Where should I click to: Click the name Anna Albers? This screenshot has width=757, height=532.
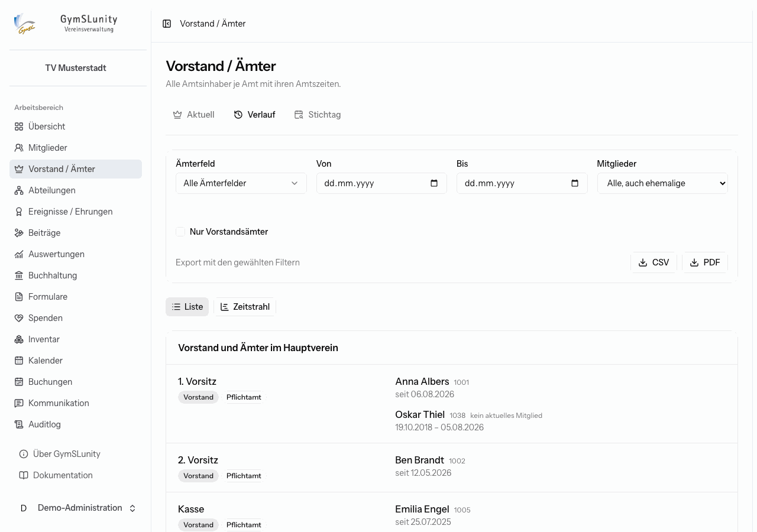click(x=422, y=381)
